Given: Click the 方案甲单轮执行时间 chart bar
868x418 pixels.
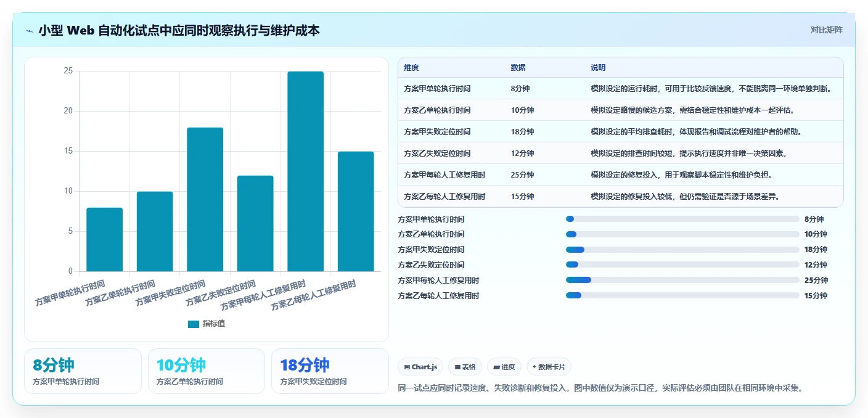Looking at the screenshot, I should (x=104, y=239).
